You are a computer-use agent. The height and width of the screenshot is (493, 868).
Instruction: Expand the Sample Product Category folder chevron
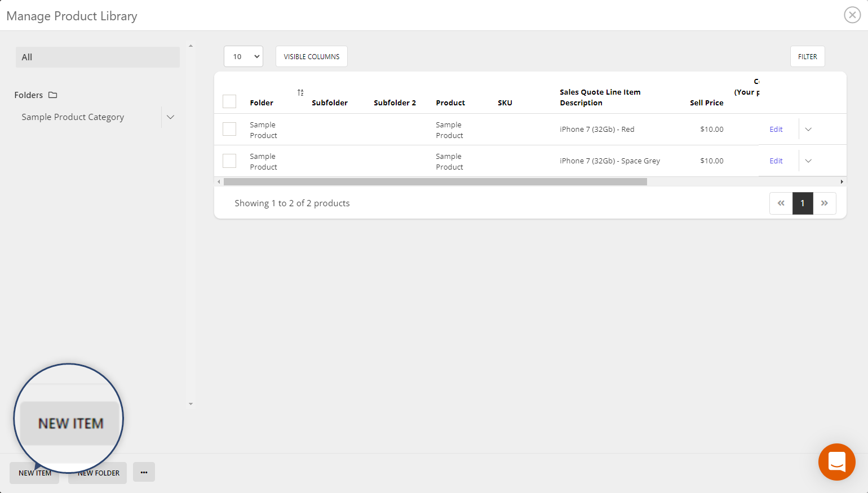[x=170, y=117]
